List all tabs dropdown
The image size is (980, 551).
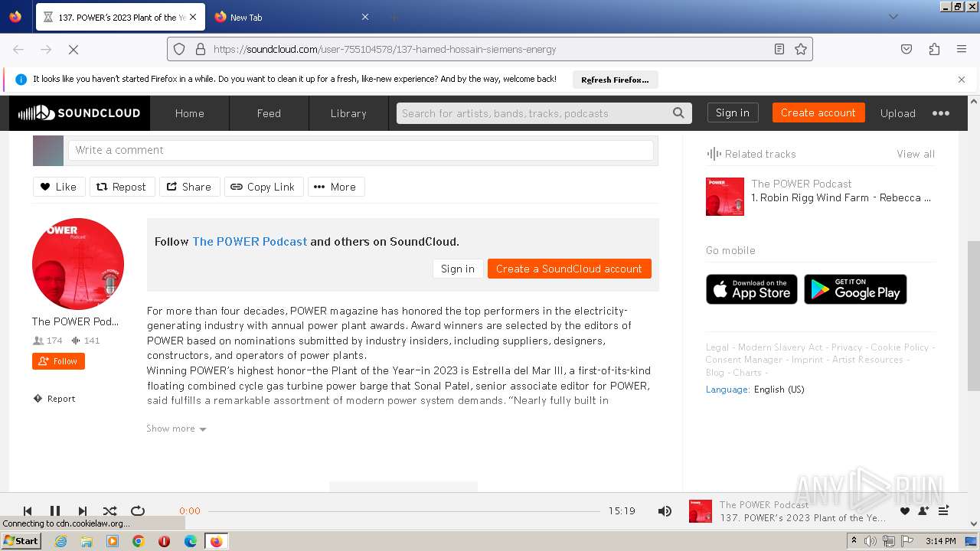click(893, 17)
